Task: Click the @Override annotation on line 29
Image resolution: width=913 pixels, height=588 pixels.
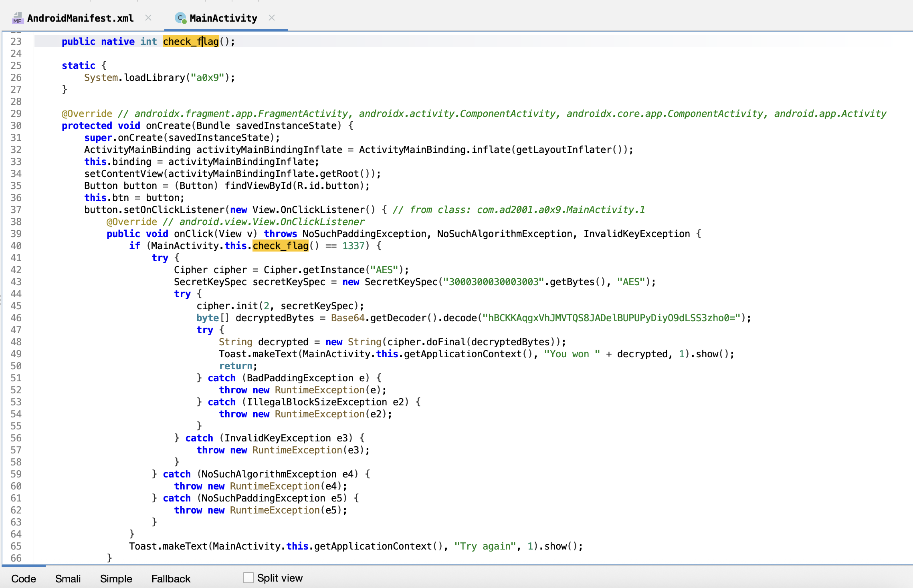Action: point(87,114)
